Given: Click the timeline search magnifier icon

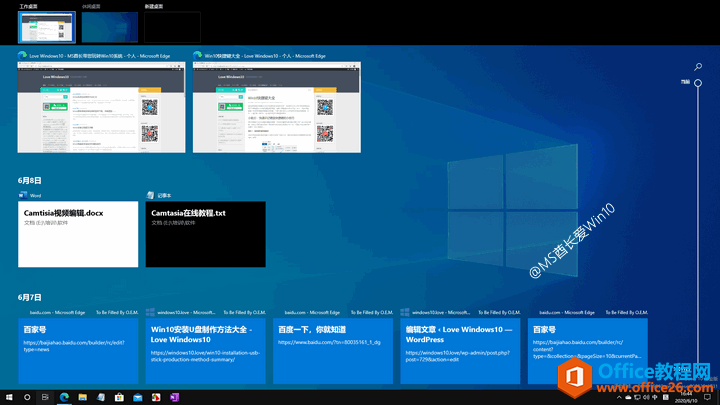Looking at the screenshot, I should coord(698,68).
